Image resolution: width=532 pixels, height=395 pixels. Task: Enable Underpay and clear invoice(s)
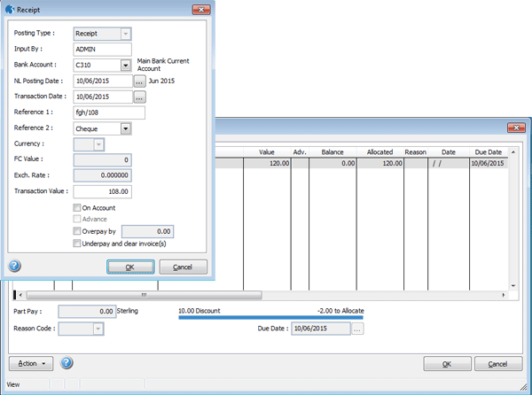click(77, 244)
